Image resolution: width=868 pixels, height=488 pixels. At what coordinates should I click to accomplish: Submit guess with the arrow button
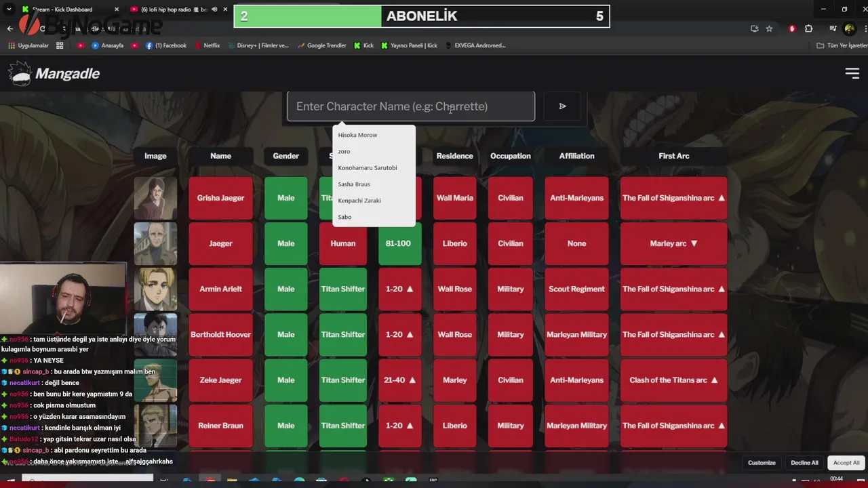562,106
